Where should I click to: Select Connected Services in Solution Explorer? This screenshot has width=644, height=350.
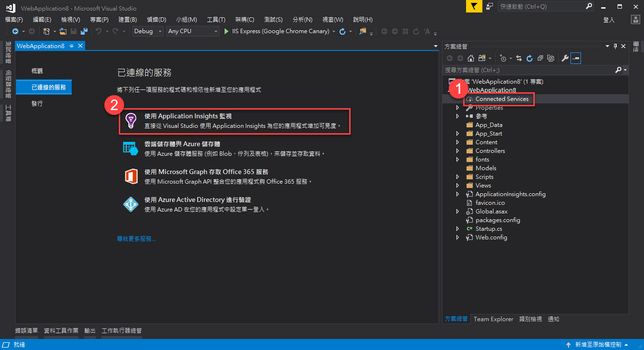coord(502,99)
